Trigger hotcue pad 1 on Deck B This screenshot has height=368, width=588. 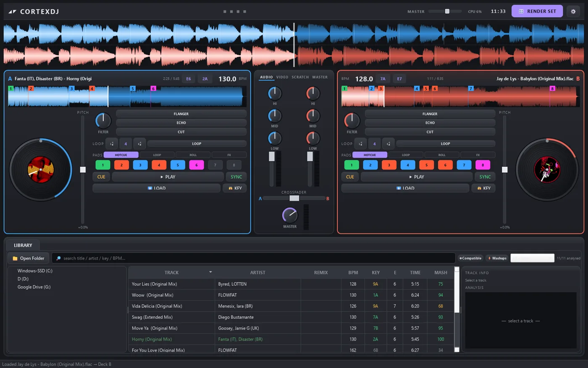[x=352, y=165]
